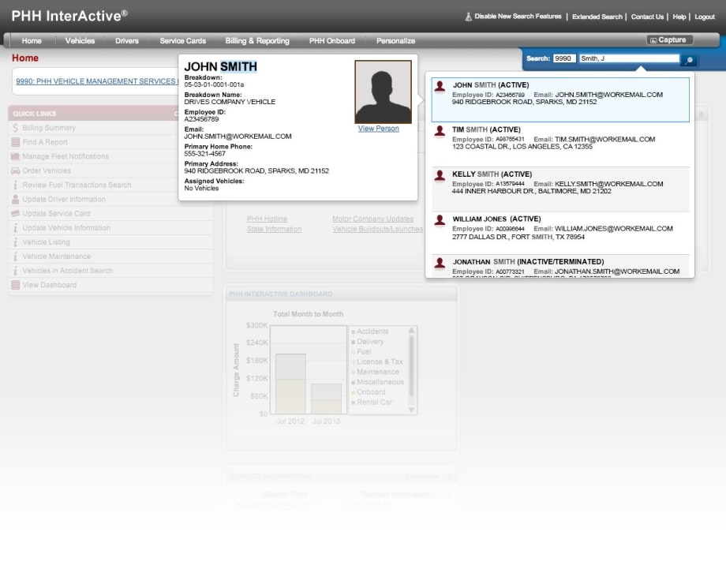The width and height of the screenshot is (726, 588).
Task: Click the flask icon beside Disable New Search Features
Action: pos(468,17)
